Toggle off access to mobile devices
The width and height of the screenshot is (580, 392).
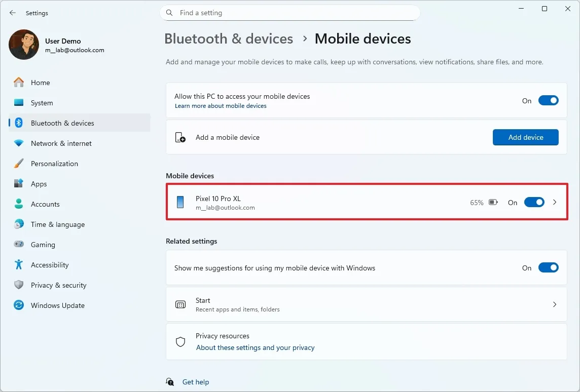pos(548,100)
